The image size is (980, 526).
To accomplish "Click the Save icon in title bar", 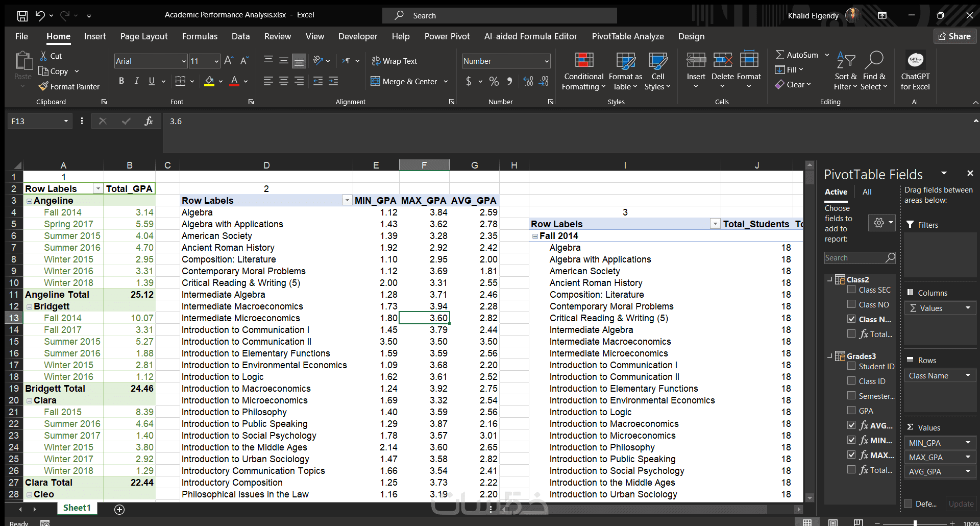I will point(22,15).
